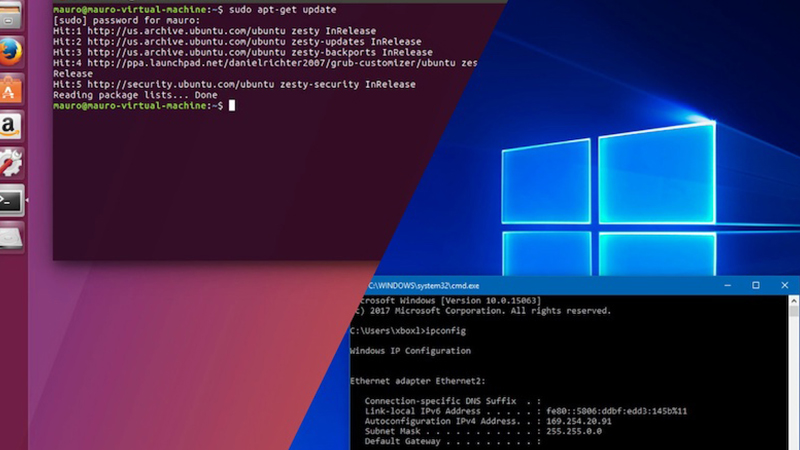Minimize the cmd.exe window
The width and height of the screenshot is (800, 450).
coord(728,285)
